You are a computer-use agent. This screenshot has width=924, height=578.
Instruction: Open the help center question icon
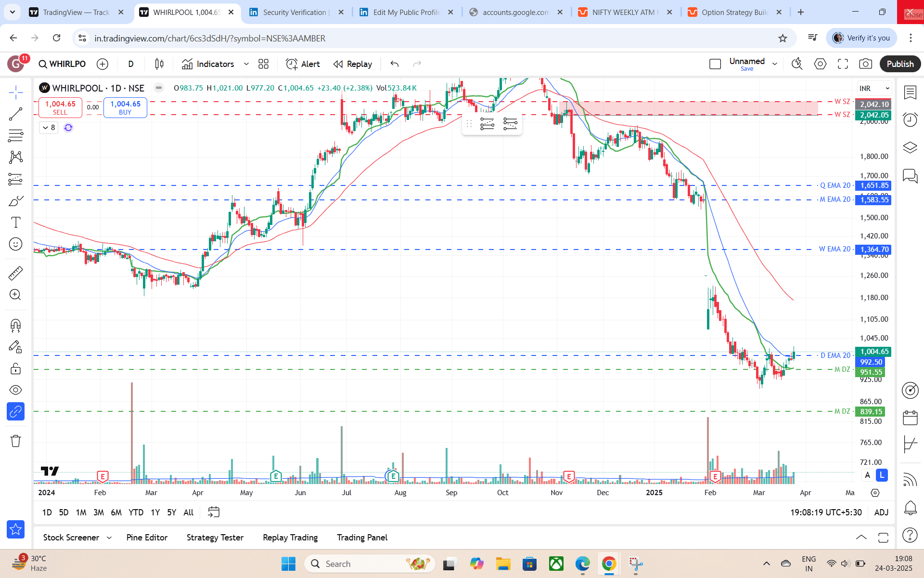(x=910, y=535)
